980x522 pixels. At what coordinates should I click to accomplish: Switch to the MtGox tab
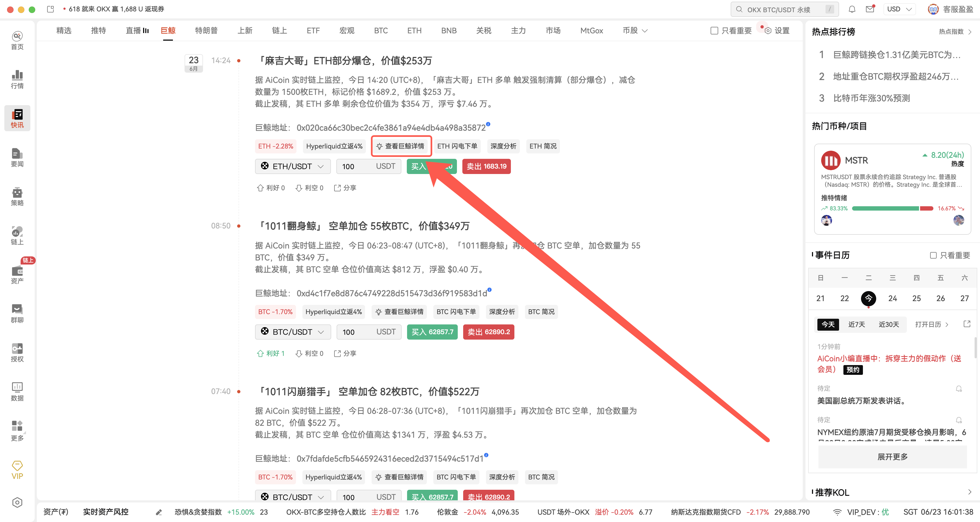(591, 30)
